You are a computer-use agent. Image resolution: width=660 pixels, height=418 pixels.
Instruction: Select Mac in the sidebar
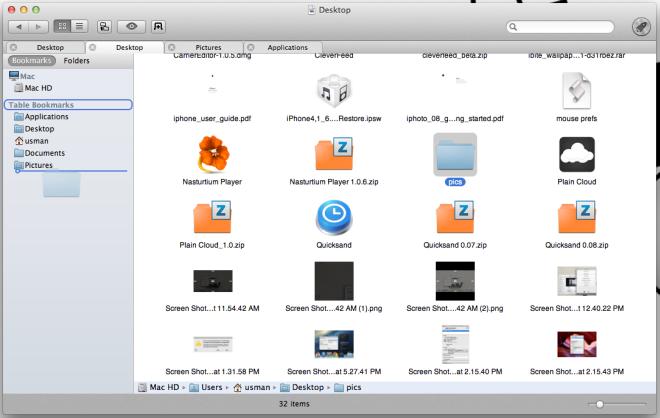[x=22, y=76]
